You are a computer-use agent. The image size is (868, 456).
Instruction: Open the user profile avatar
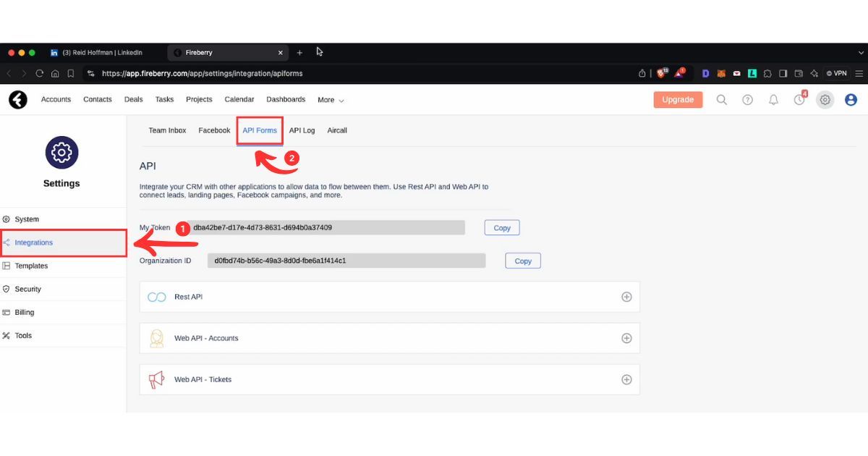[x=851, y=100]
